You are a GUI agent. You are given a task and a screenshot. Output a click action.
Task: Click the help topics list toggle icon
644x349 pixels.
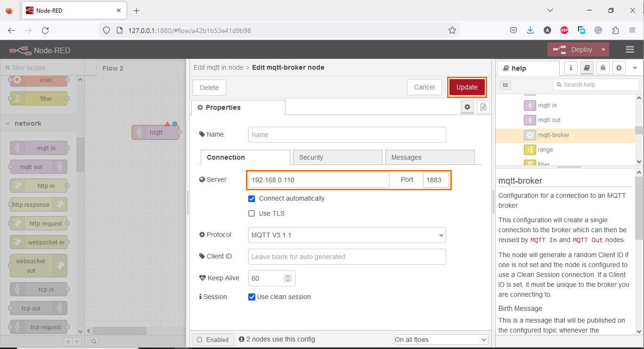(x=505, y=85)
